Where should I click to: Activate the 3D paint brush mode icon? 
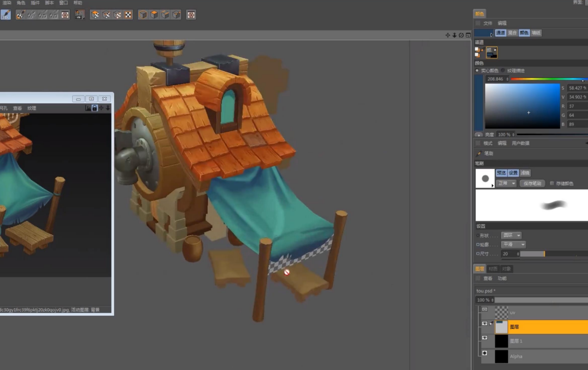pos(6,14)
